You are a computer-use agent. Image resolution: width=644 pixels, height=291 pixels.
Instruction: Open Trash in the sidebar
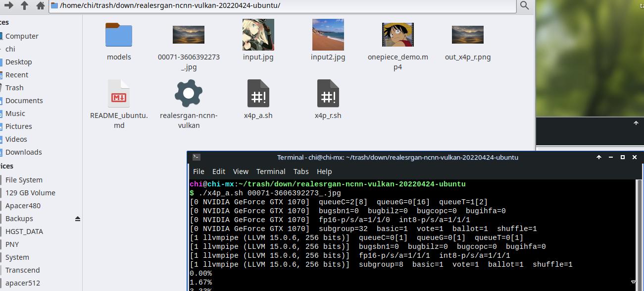[x=14, y=88]
